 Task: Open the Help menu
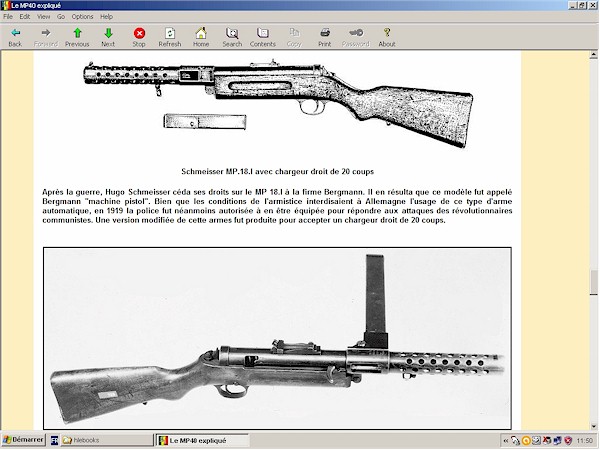coord(106,16)
